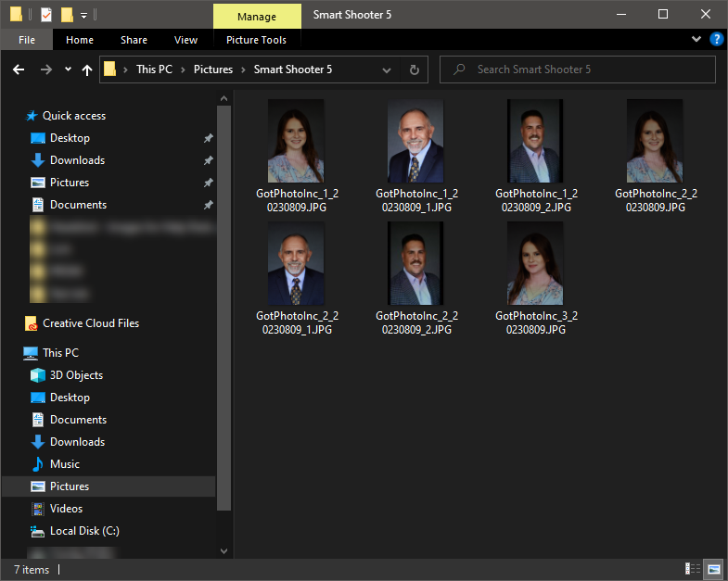728x581 pixels.
Task: Open Desktop under Quick access
Action: pyautogui.click(x=70, y=138)
